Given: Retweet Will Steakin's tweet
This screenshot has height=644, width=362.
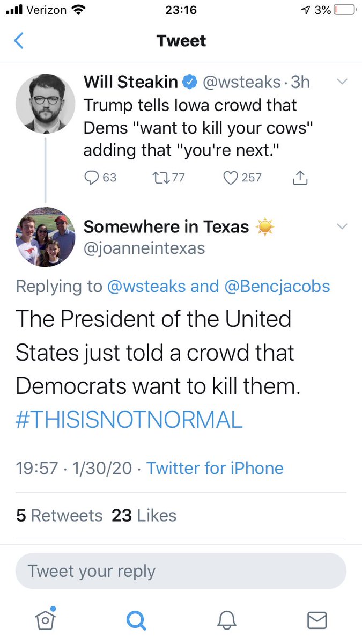Looking at the screenshot, I should point(160,178).
